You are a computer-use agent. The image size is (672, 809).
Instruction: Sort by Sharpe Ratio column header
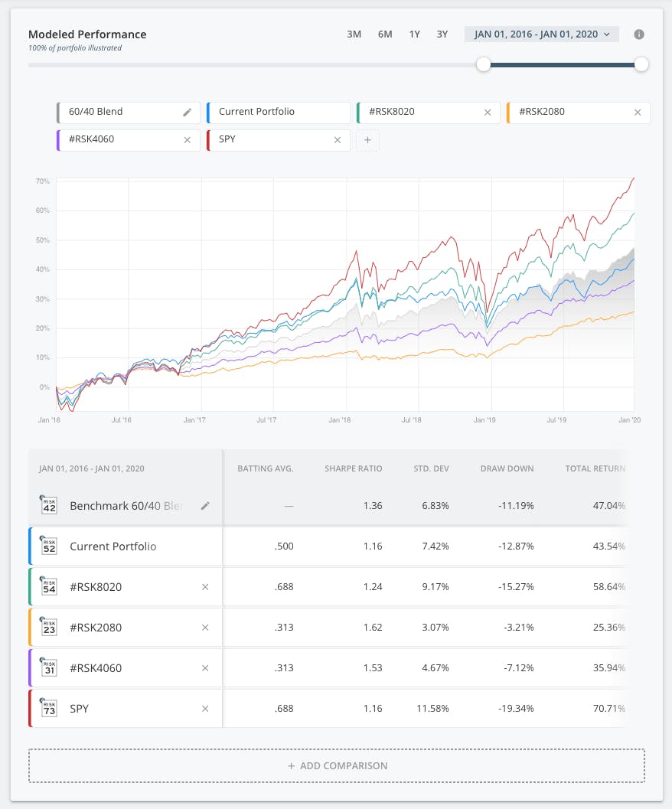pyautogui.click(x=353, y=468)
